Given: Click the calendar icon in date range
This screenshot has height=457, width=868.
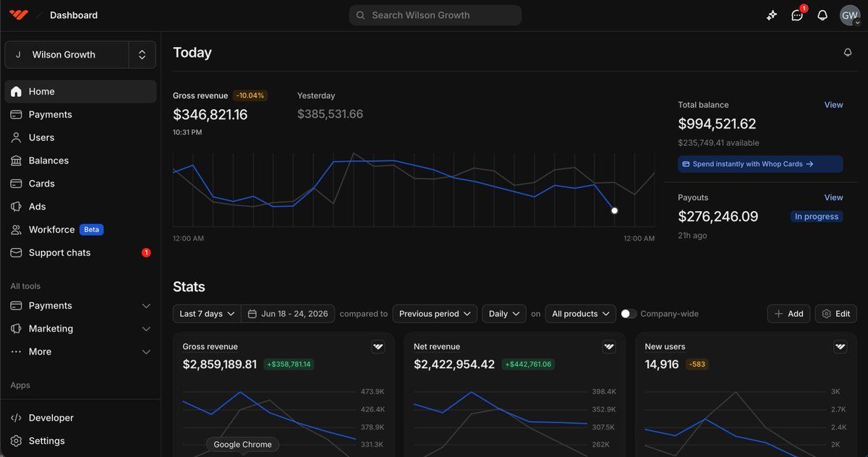Looking at the screenshot, I should point(252,314).
